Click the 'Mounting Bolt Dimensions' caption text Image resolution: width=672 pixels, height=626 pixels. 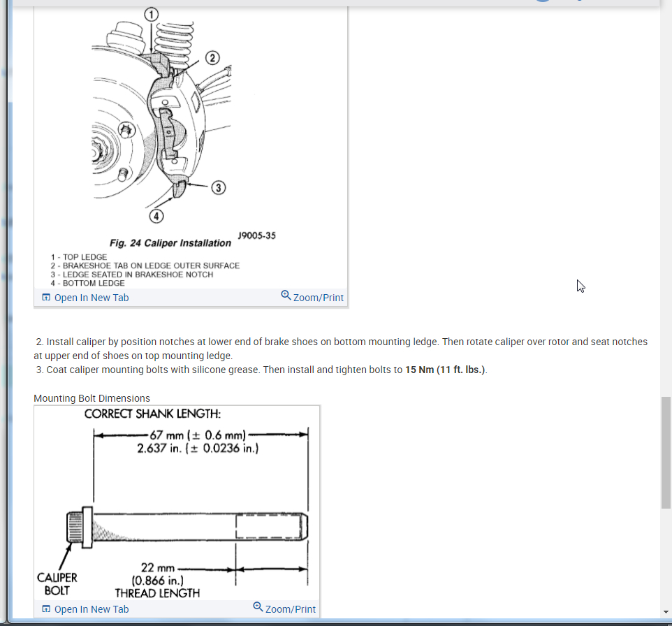point(92,398)
